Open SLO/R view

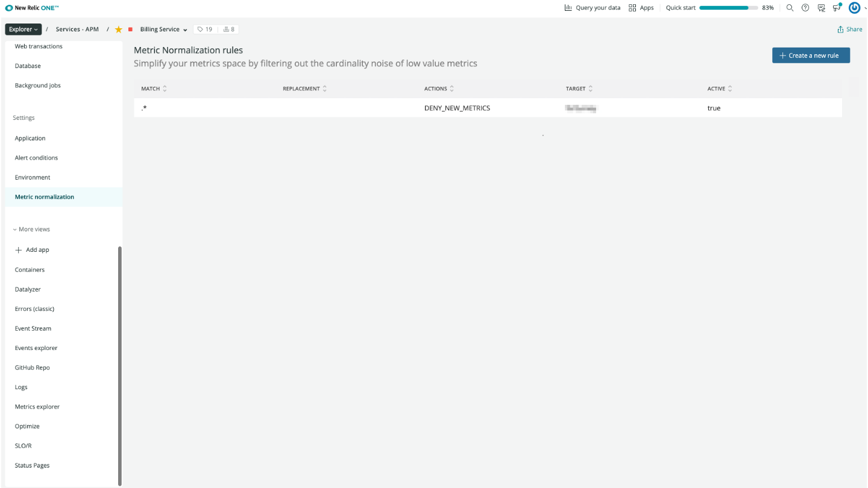(23, 446)
